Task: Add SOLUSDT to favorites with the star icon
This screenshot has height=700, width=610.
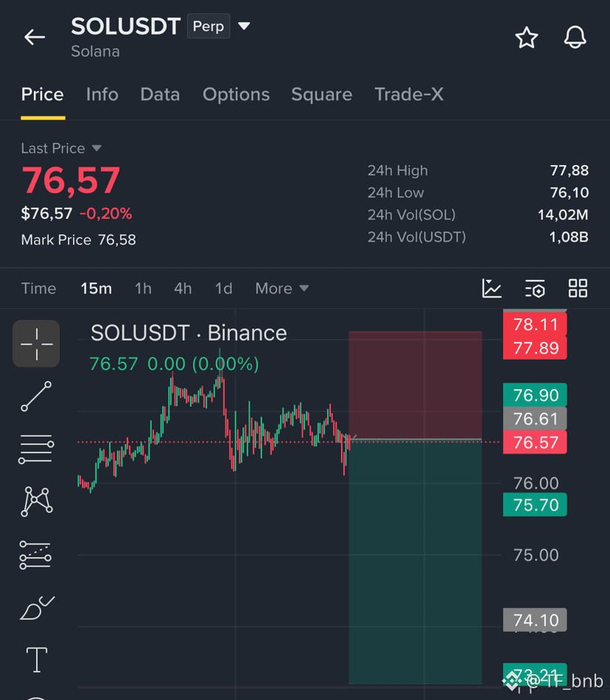Action: 527,38
